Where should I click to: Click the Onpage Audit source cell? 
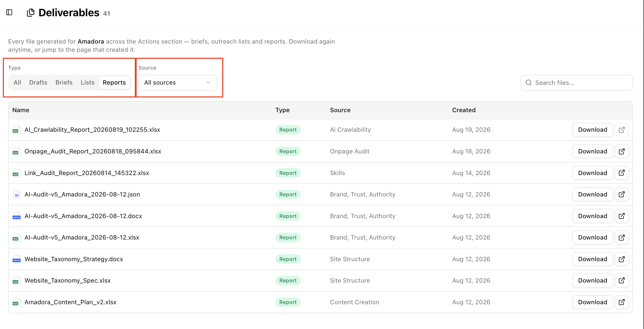pyautogui.click(x=350, y=151)
